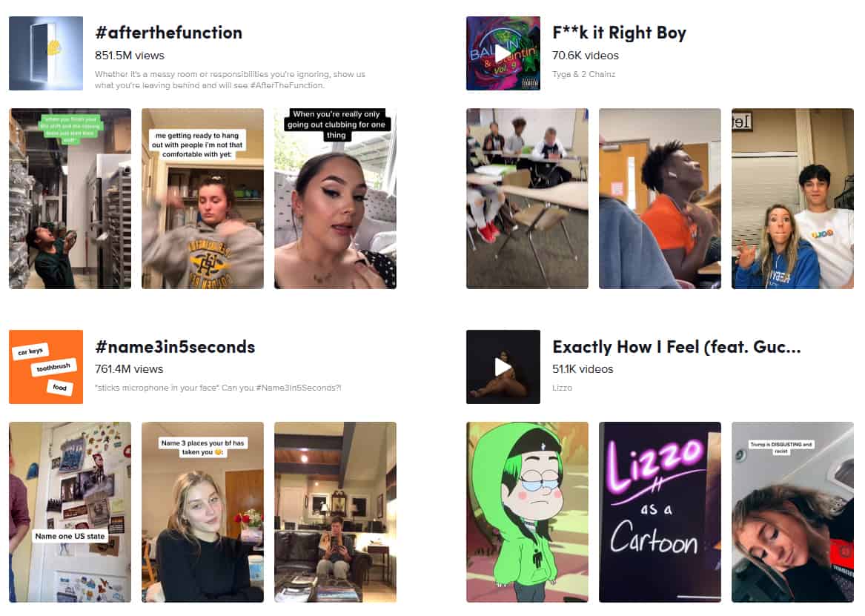Open the green hoodie cartoon video
This screenshot has height=616, width=865.
[527, 511]
